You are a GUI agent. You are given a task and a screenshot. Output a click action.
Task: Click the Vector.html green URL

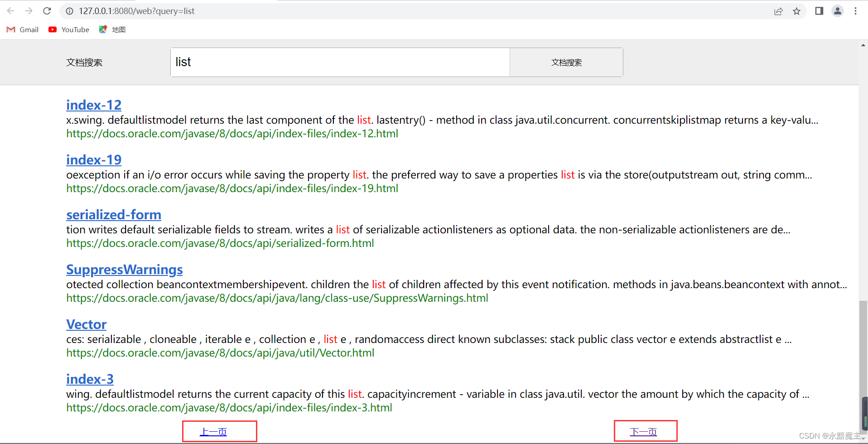pos(220,353)
